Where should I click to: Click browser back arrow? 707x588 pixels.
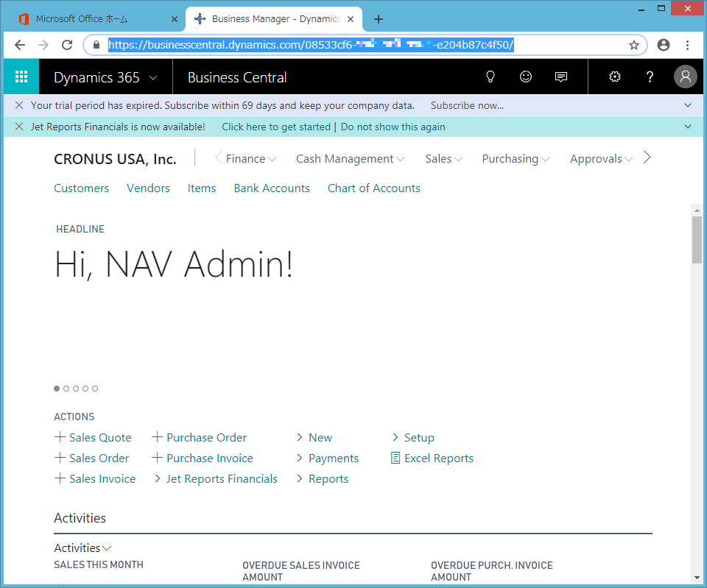pos(19,45)
